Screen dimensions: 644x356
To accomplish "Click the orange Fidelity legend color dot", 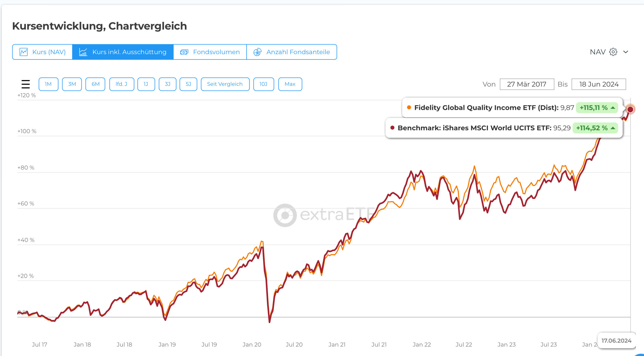I will tap(409, 107).
